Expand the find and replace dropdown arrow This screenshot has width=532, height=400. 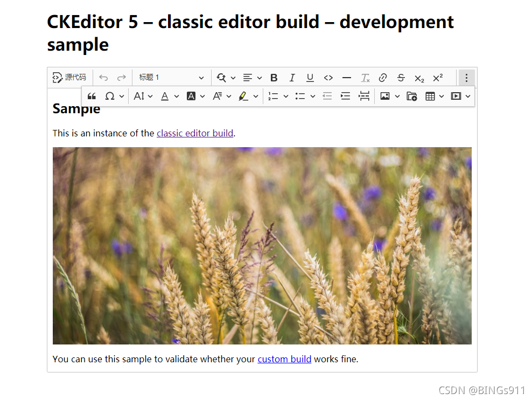pos(233,78)
